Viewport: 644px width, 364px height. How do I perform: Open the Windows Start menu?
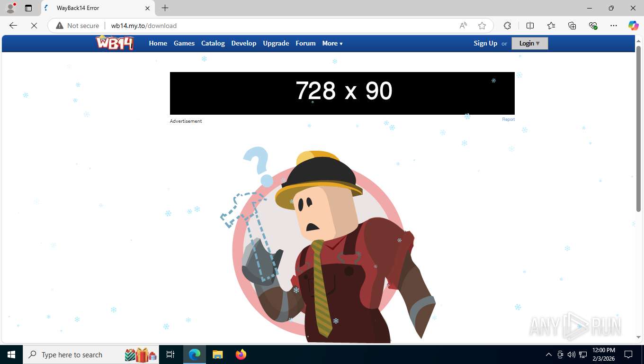point(11,355)
